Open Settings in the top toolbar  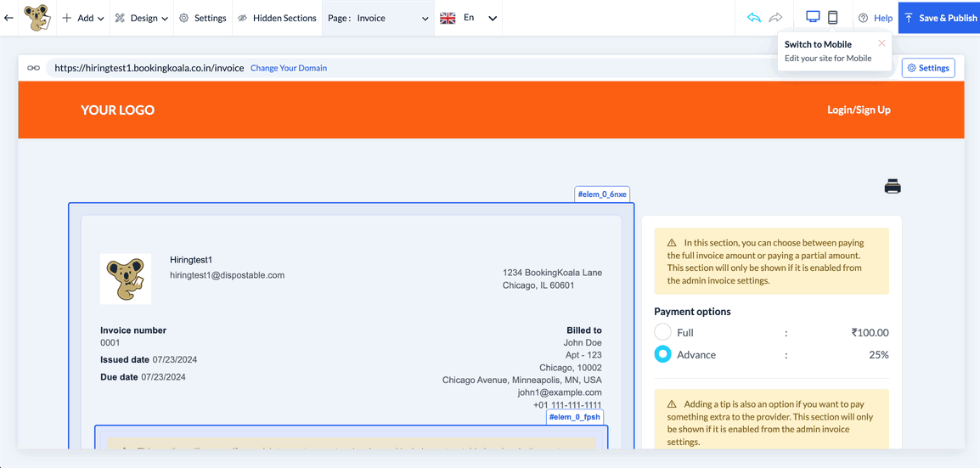[202, 18]
